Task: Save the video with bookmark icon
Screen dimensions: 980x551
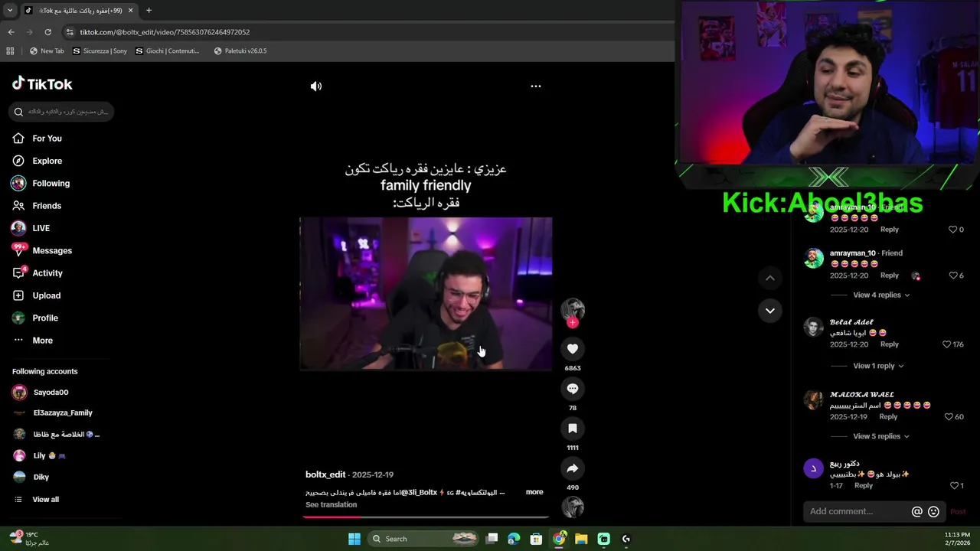Action: coord(573,429)
